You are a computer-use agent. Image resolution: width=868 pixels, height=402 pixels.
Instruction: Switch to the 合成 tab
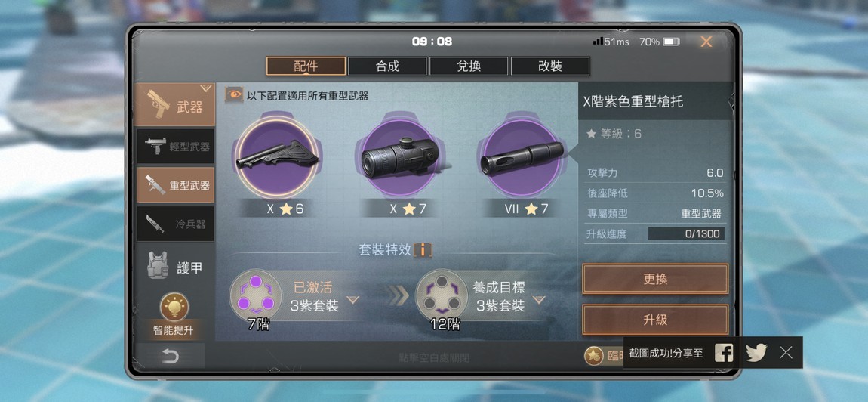tap(387, 66)
